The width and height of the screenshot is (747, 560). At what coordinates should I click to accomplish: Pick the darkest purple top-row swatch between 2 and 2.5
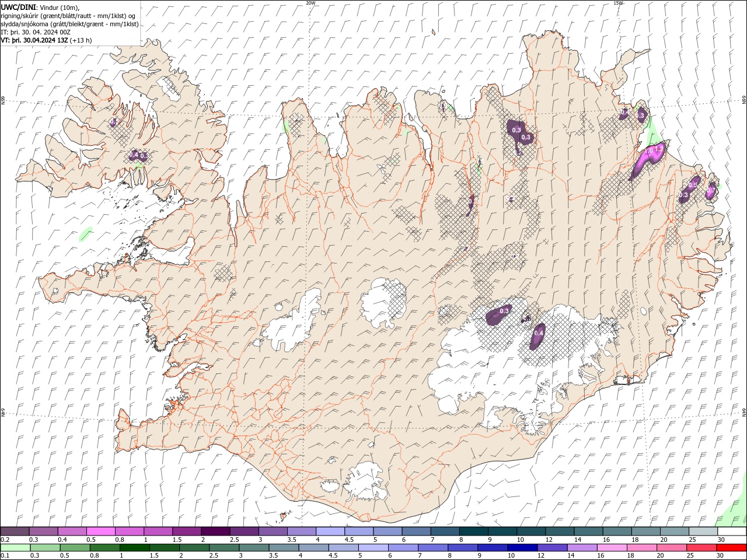click(215, 531)
